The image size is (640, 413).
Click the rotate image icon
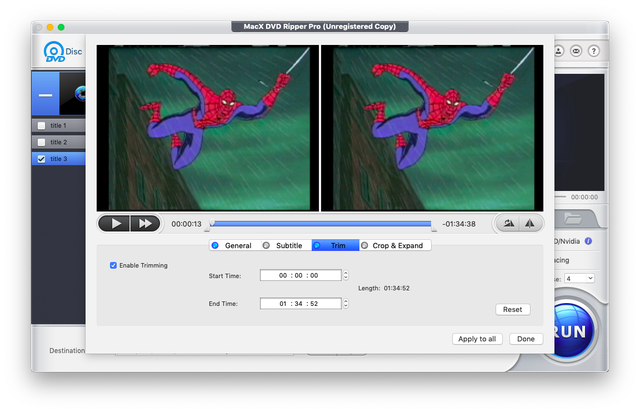(x=510, y=223)
